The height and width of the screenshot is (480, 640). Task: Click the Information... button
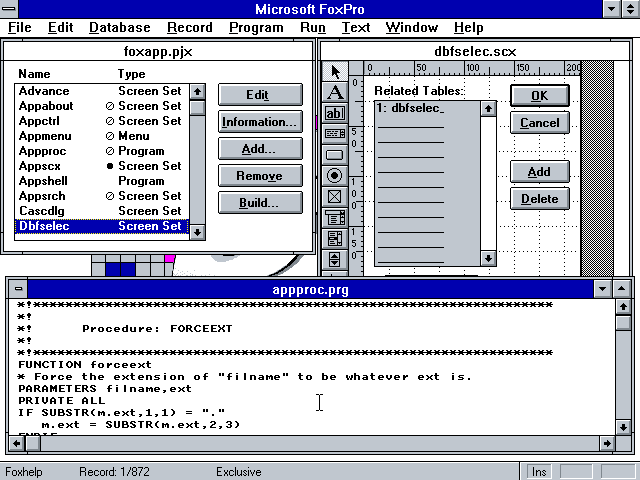coord(260,122)
